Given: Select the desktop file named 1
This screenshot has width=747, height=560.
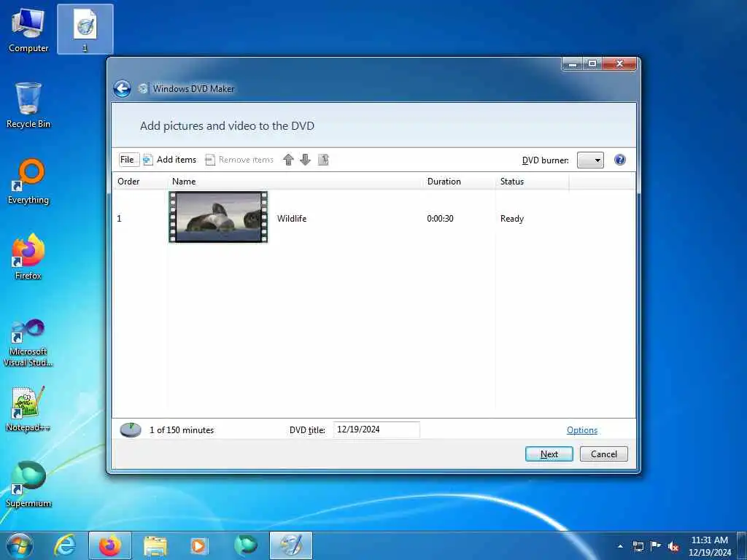Looking at the screenshot, I should point(85,29).
